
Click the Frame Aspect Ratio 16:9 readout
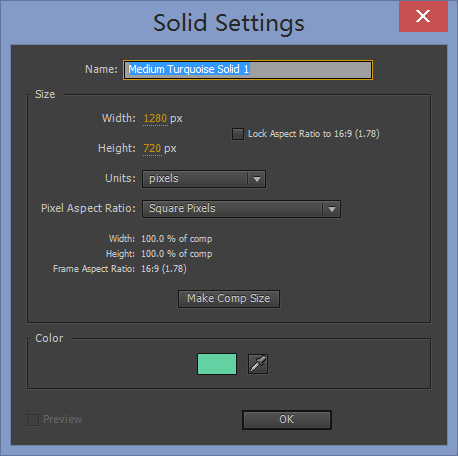164,269
